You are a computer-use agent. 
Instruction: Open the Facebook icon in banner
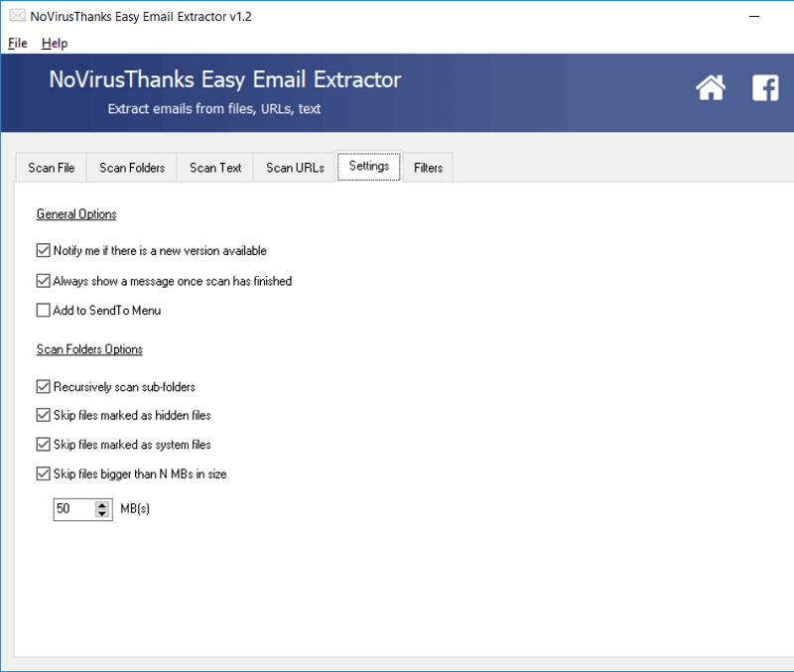coord(765,87)
